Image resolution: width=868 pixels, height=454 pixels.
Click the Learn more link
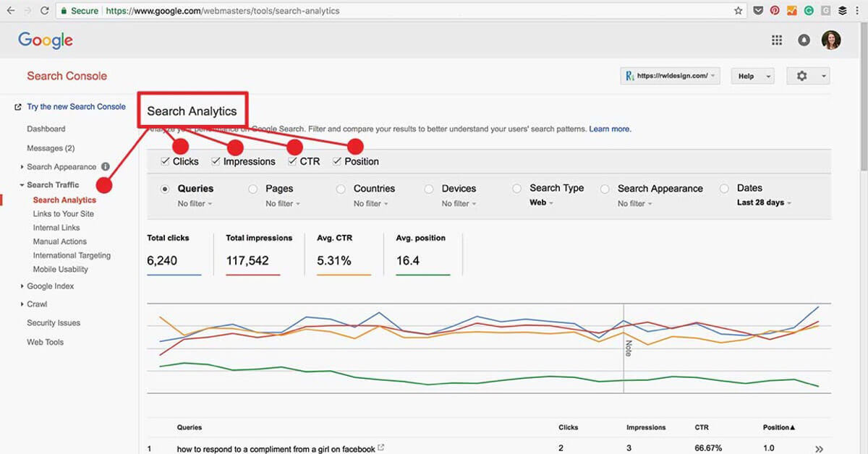(x=610, y=129)
